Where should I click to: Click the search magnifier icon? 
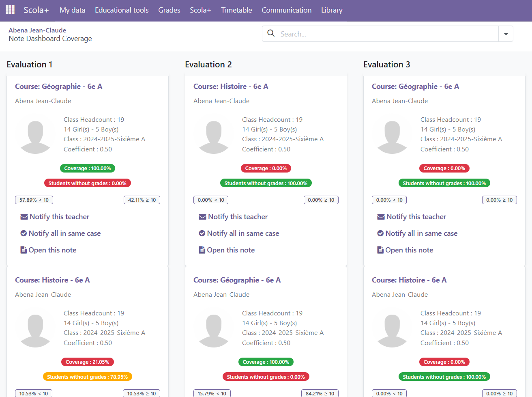(271, 33)
